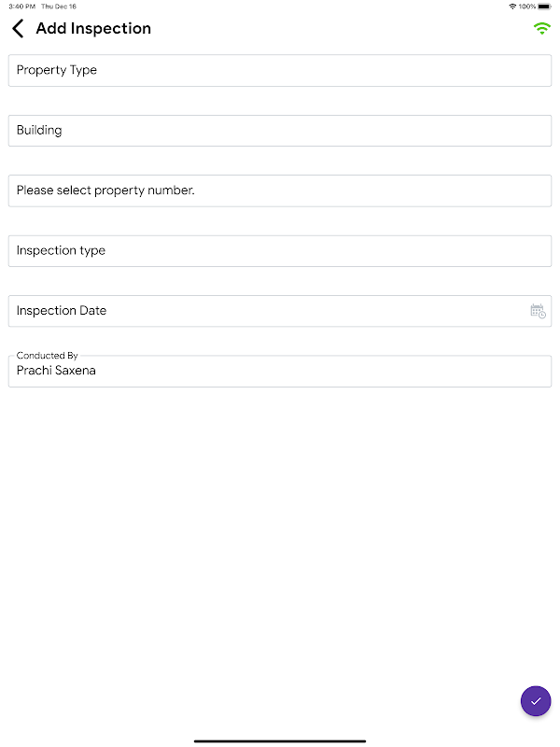Viewport: 560px width, 747px height.
Task: Select the Inspection Date field
Action: [x=280, y=311]
